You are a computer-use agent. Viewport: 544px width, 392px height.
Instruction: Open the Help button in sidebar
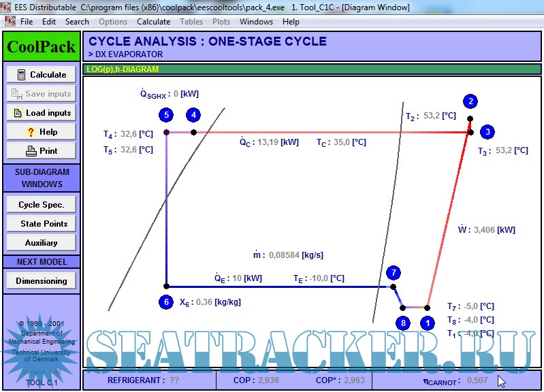tap(42, 132)
